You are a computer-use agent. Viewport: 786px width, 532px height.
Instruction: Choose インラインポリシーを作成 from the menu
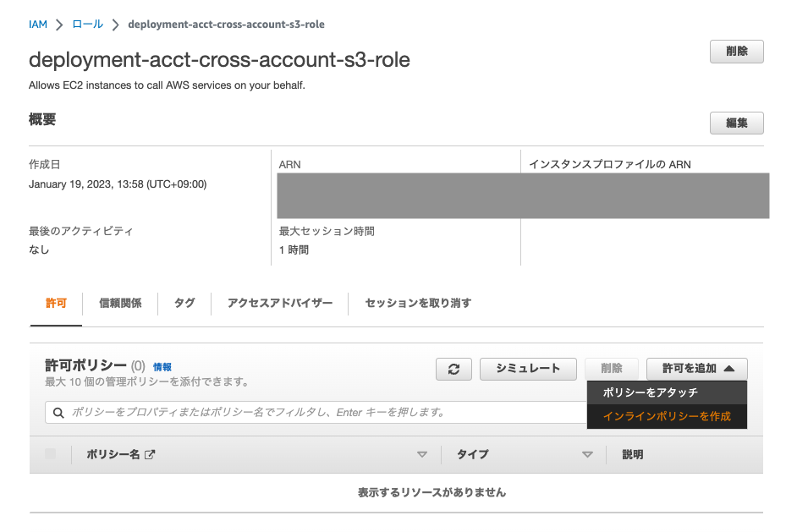pyautogui.click(x=666, y=416)
